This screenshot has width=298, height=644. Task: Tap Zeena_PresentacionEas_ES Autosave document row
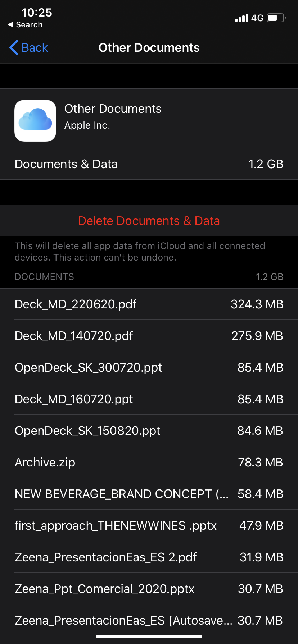[149, 620]
